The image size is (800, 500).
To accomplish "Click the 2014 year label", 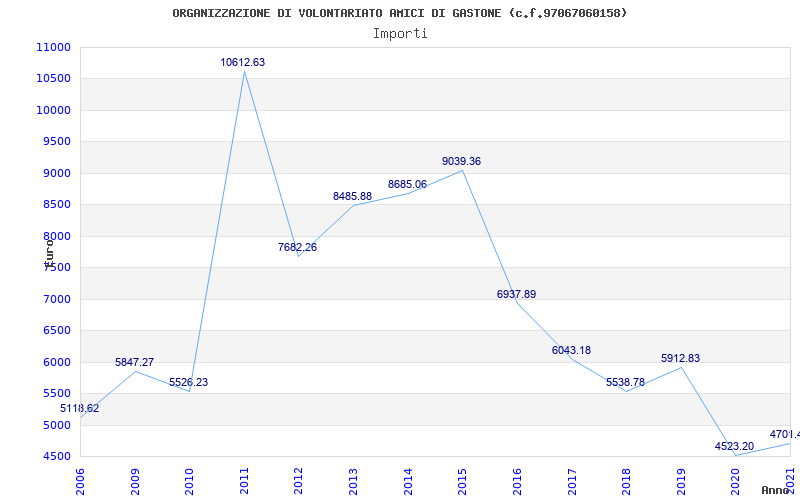I will tap(408, 481).
